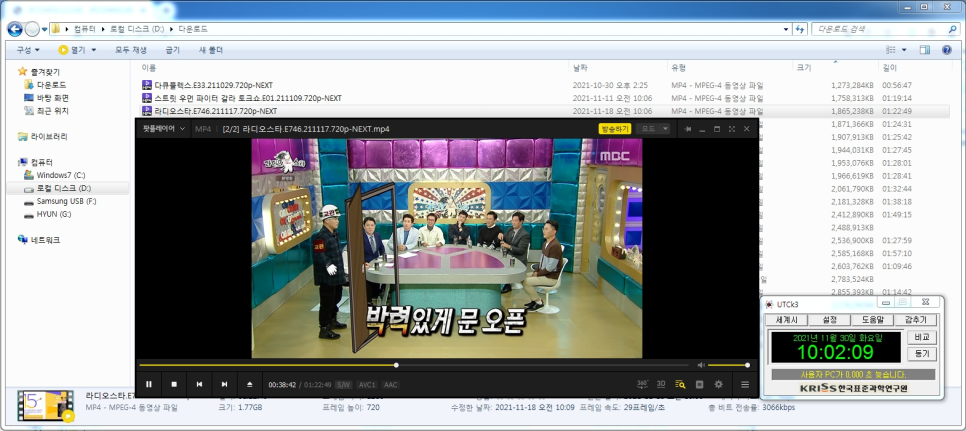966x431 pixels.
Task: Pause the video in PotPlayer
Action: [x=149, y=384]
